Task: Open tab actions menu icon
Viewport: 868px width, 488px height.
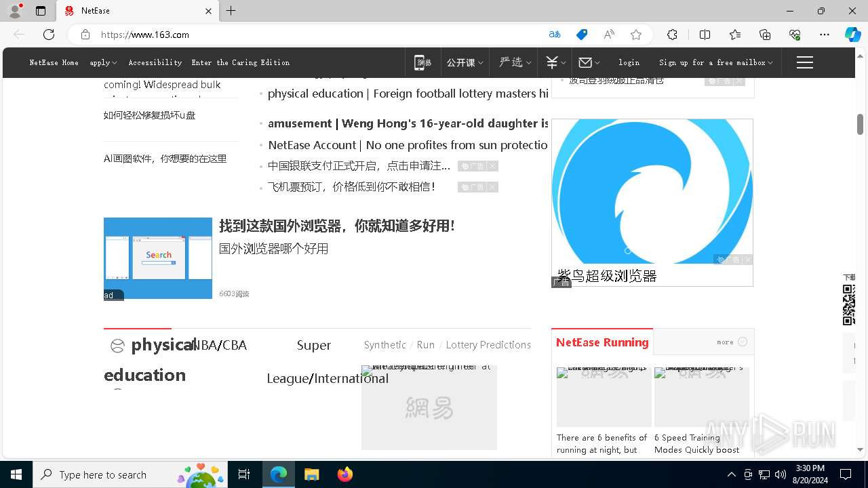Action: (x=41, y=11)
